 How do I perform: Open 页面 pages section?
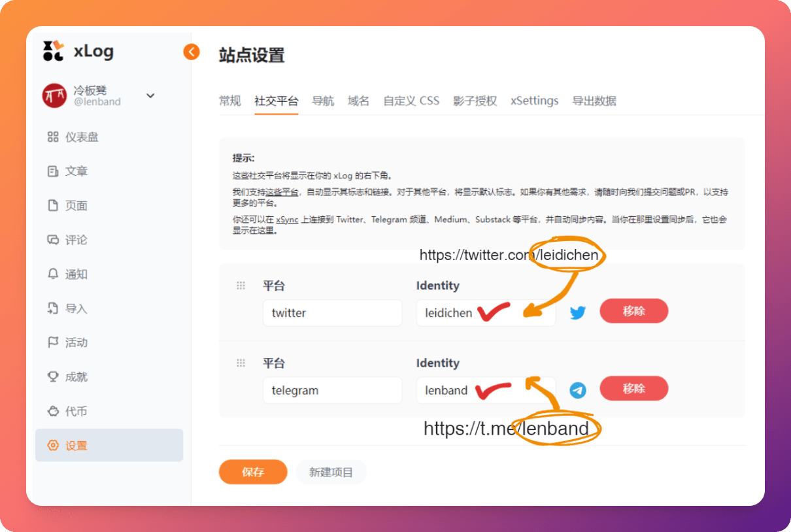click(109, 206)
